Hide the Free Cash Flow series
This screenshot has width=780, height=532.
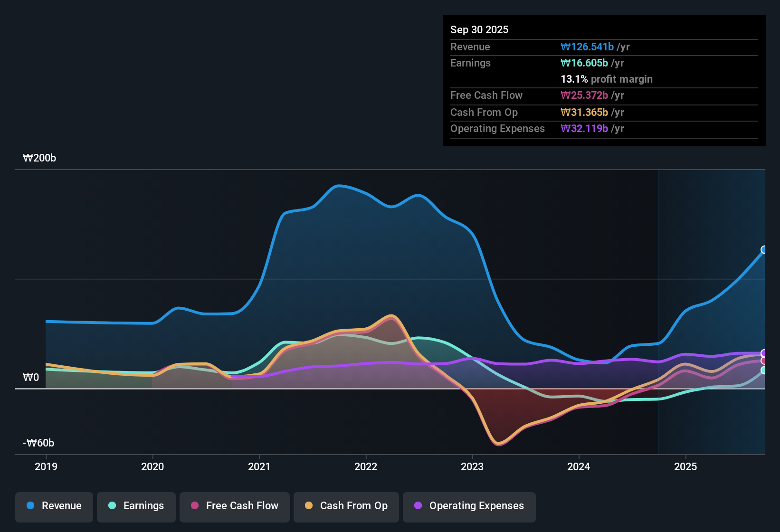click(234, 507)
